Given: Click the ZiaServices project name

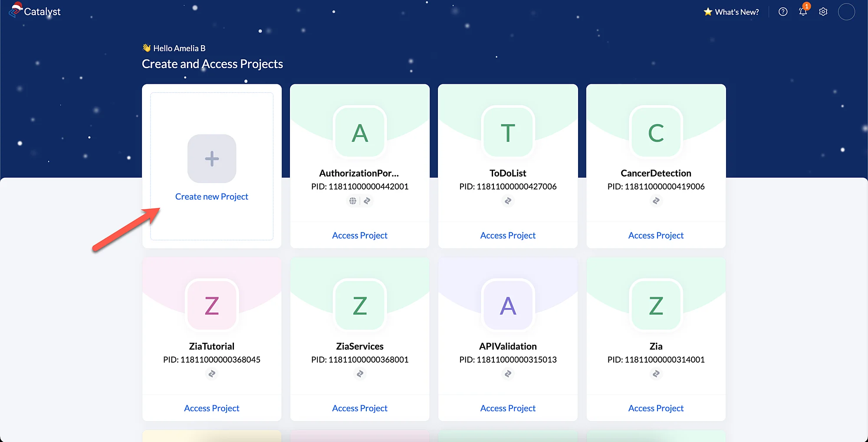Looking at the screenshot, I should 360,346.
